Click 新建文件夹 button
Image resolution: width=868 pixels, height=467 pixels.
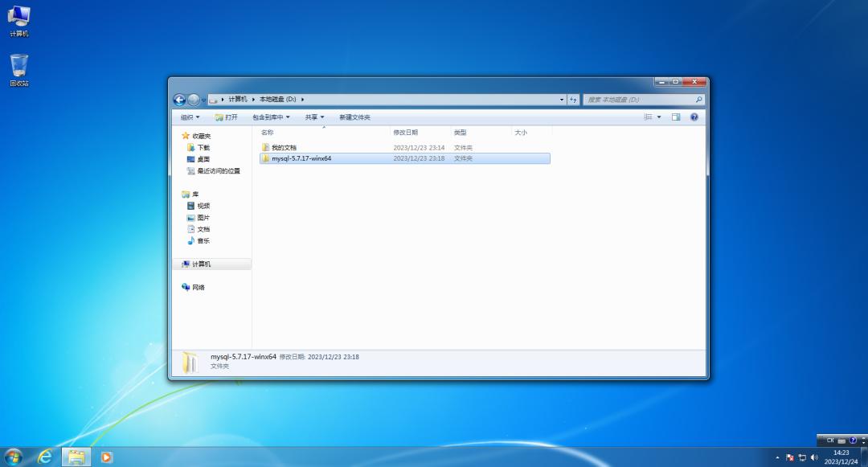tap(355, 117)
